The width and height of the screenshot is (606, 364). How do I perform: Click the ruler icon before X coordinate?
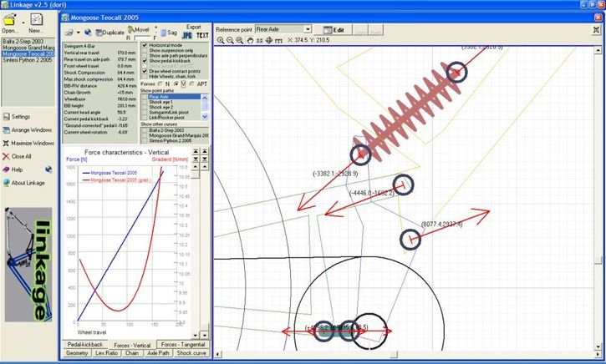click(x=278, y=40)
